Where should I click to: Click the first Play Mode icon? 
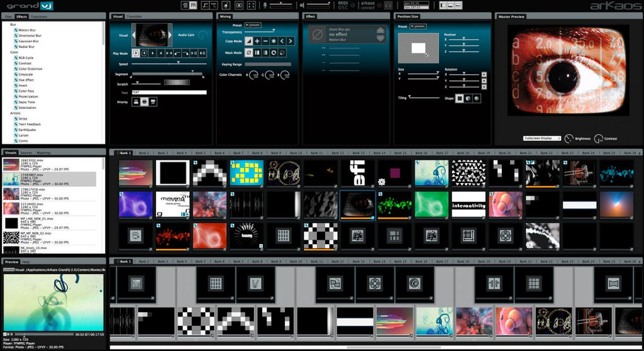(x=136, y=53)
